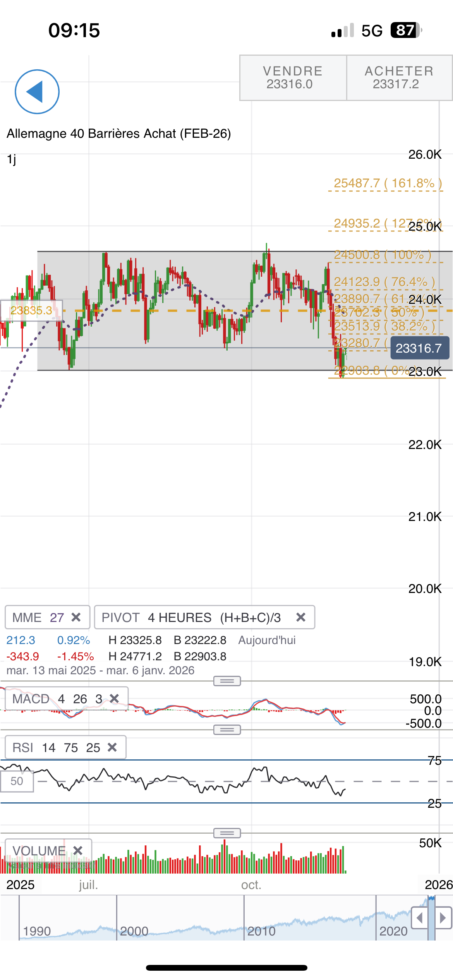
Task: Remove the PIVOT 4 HEURES indicator
Action: (x=301, y=617)
